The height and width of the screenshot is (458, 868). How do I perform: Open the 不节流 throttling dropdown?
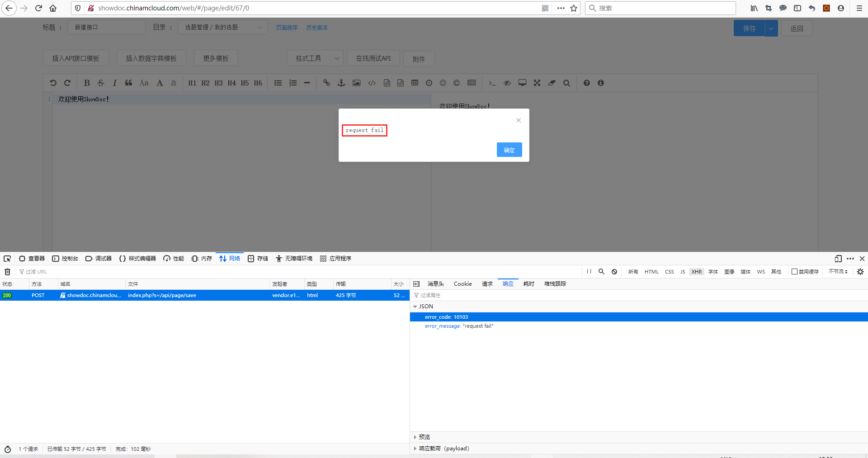(838, 272)
